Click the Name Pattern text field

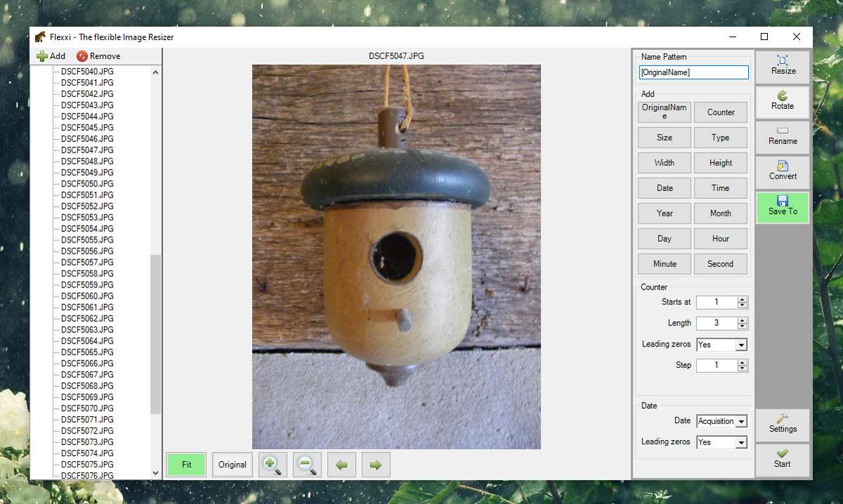pyautogui.click(x=693, y=72)
